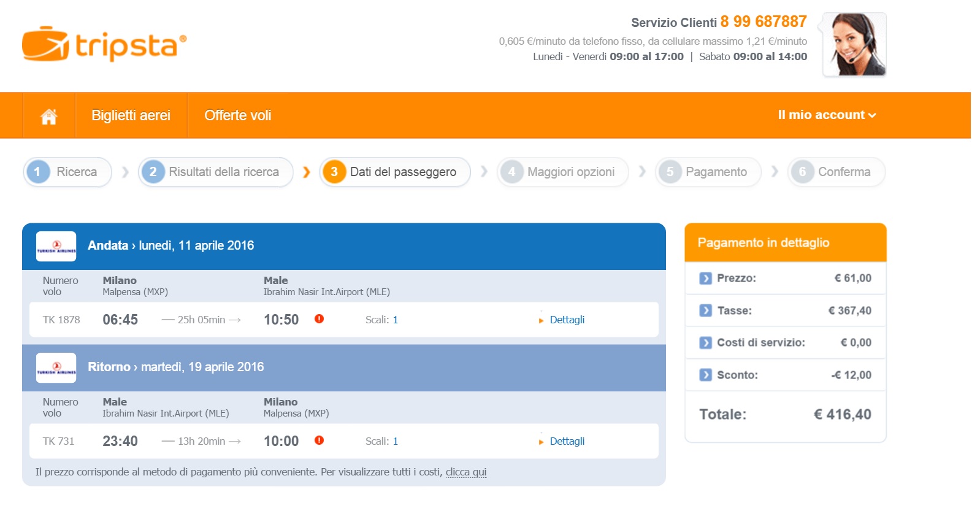
Task: Expand the Costi di servizio arrow
Action: (706, 342)
